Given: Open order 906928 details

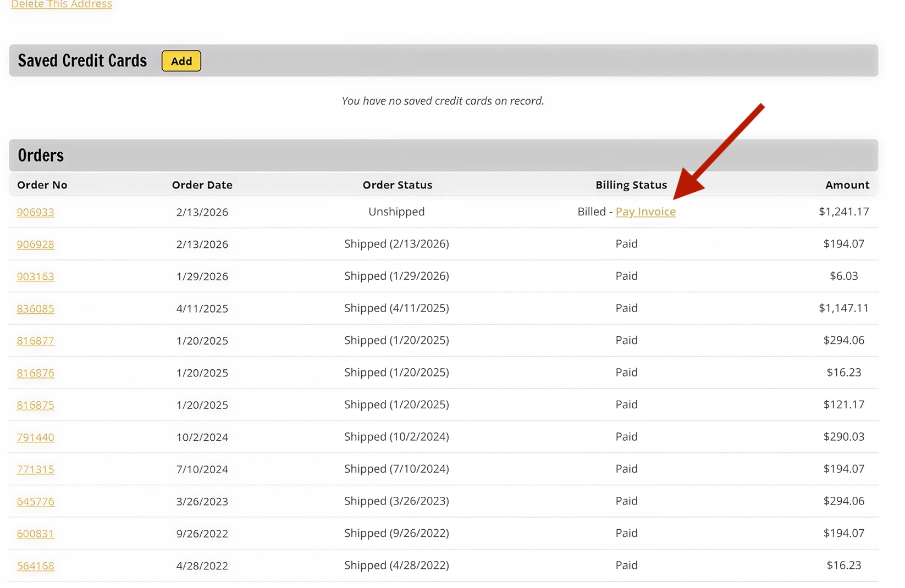Looking at the screenshot, I should tap(35, 244).
